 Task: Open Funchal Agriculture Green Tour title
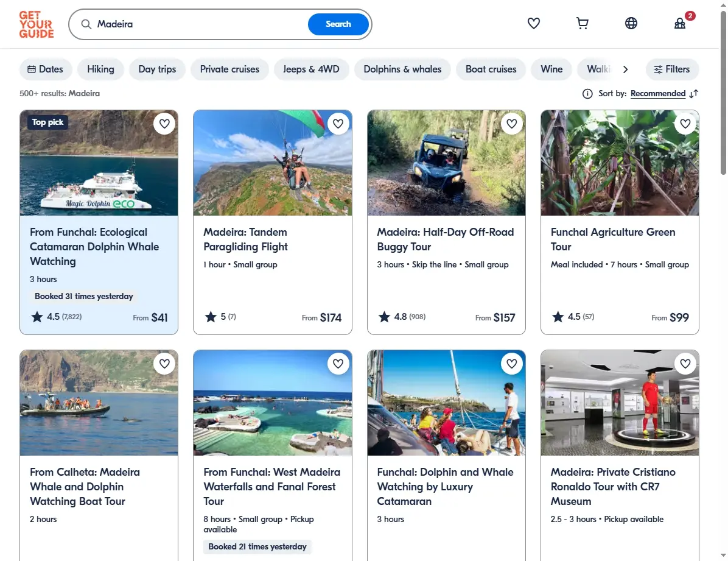(613, 239)
